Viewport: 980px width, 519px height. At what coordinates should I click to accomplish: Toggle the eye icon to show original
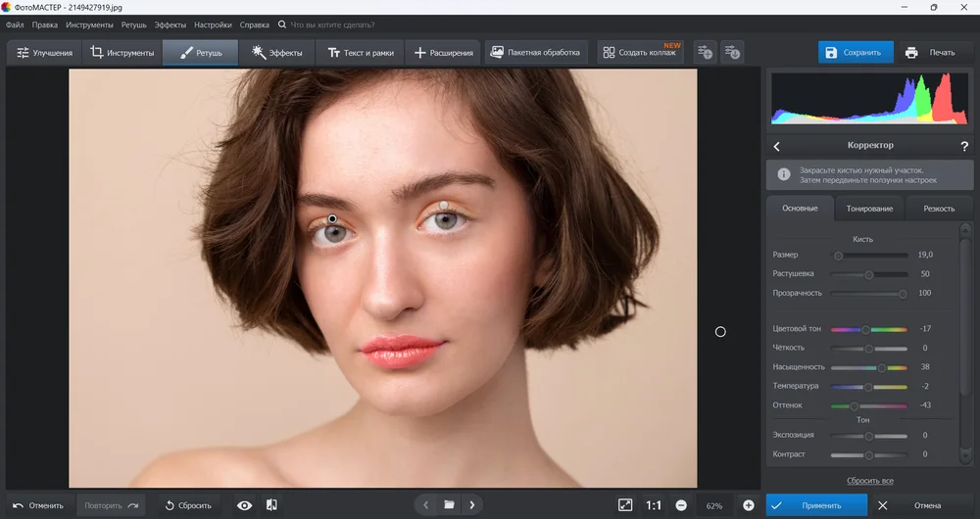tap(245, 505)
